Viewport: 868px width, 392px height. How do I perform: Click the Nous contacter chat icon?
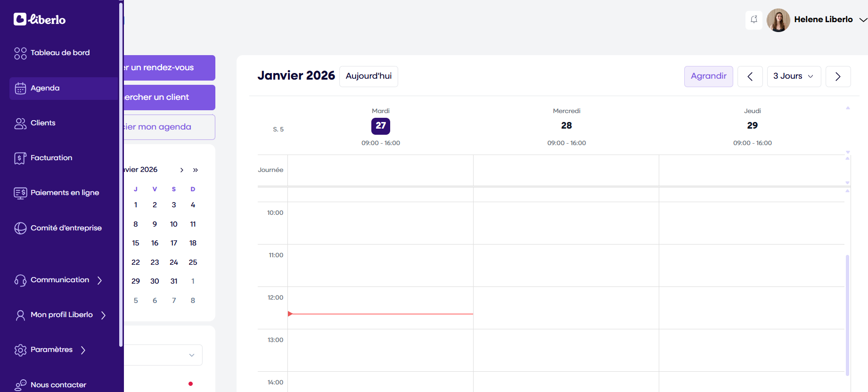(x=20, y=385)
